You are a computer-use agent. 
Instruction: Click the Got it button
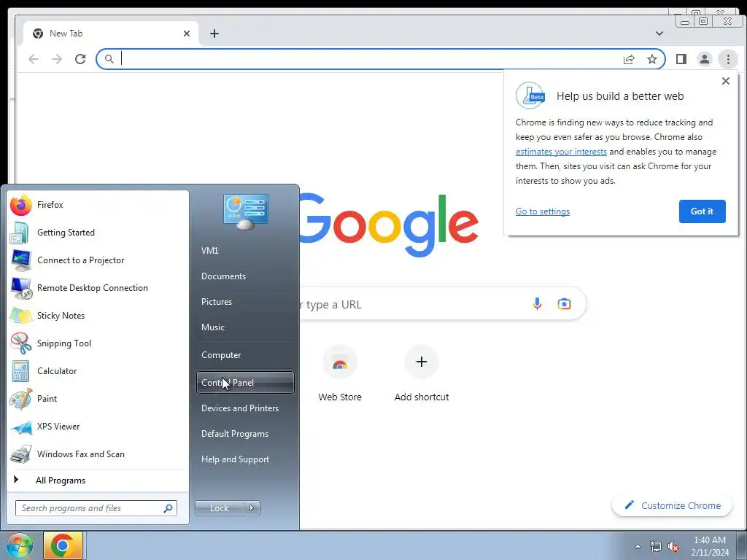click(702, 211)
